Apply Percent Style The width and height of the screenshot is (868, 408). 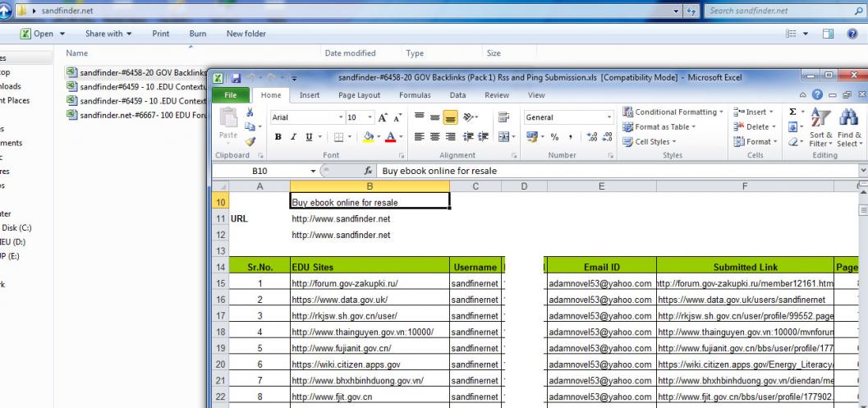pyautogui.click(x=554, y=137)
